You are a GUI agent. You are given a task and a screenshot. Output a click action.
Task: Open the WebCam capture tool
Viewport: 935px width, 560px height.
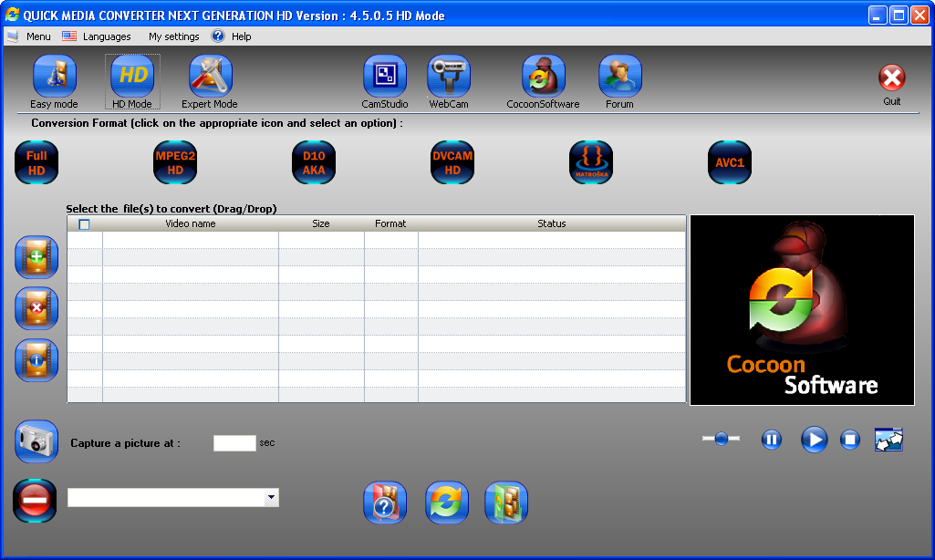tap(449, 76)
